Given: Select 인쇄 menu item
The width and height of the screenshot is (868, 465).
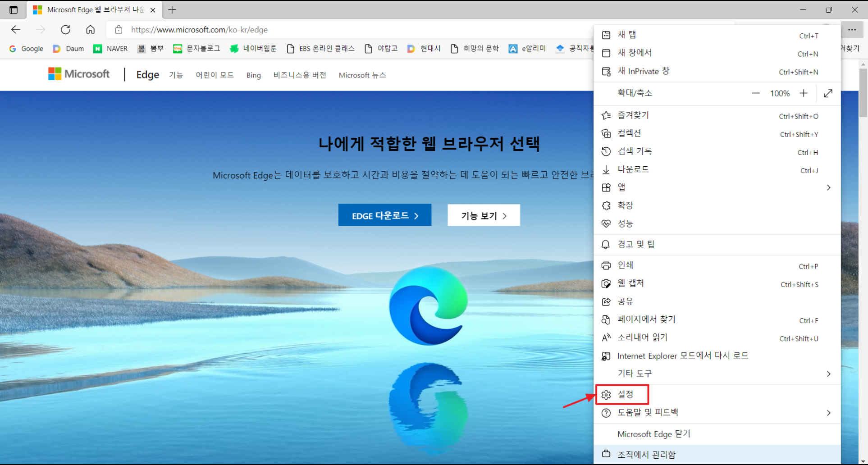Looking at the screenshot, I should pos(717,265).
